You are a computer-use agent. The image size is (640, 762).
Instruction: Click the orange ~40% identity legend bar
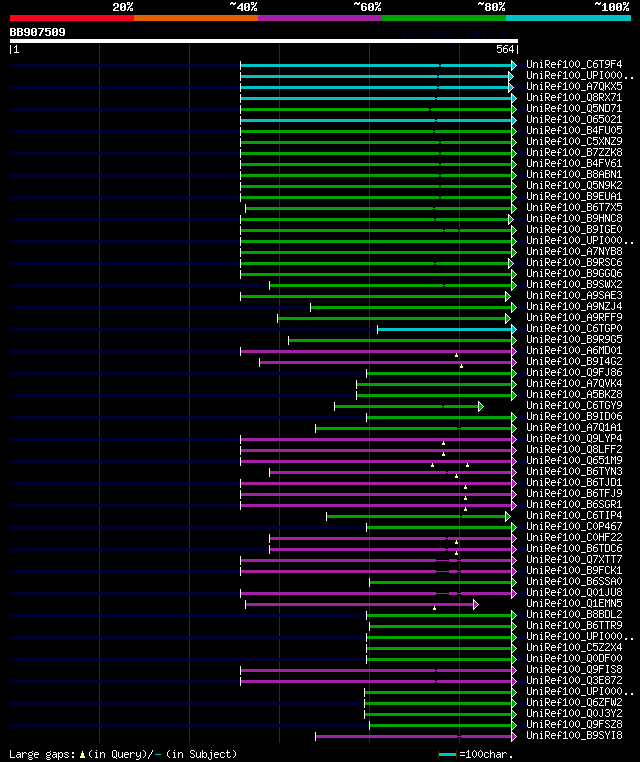click(196, 18)
